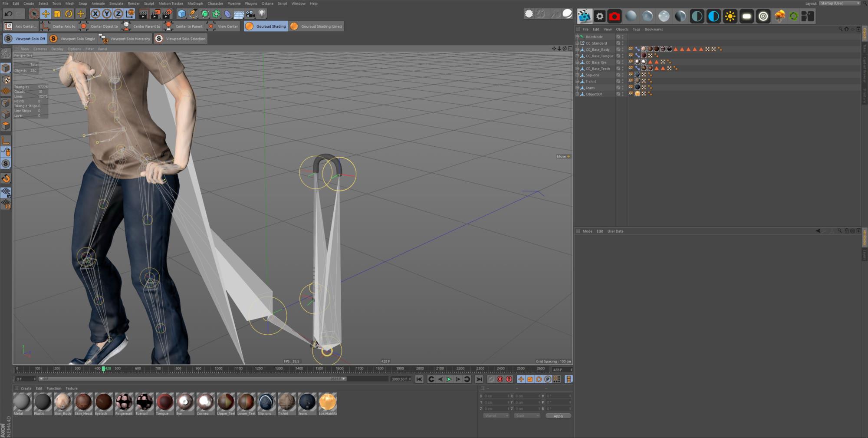Click the Axis Center icon
The height and width of the screenshot is (438, 868).
click(x=8, y=26)
